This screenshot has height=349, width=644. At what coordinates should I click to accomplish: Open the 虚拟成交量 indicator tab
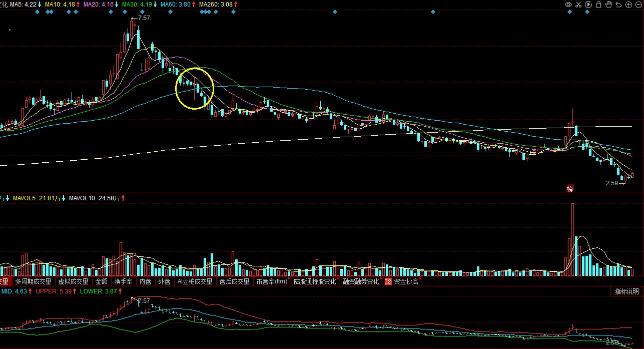tap(73, 282)
